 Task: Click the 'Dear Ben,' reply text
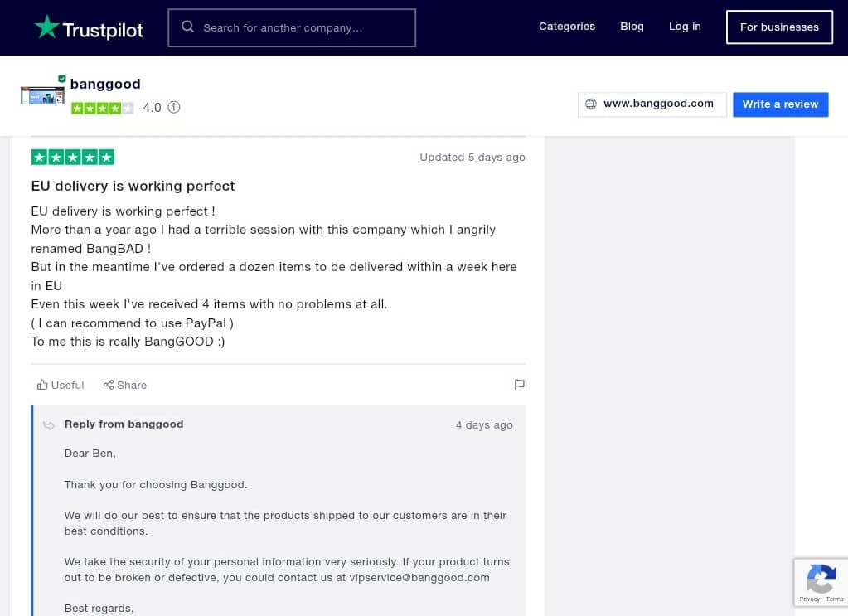click(90, 454)
